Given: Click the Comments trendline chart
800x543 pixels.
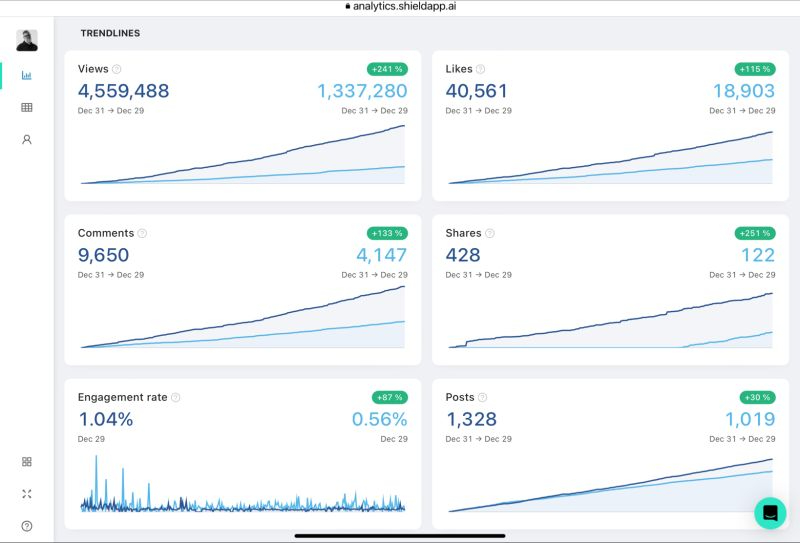Looking at the screenshot, I should (243, 317).
